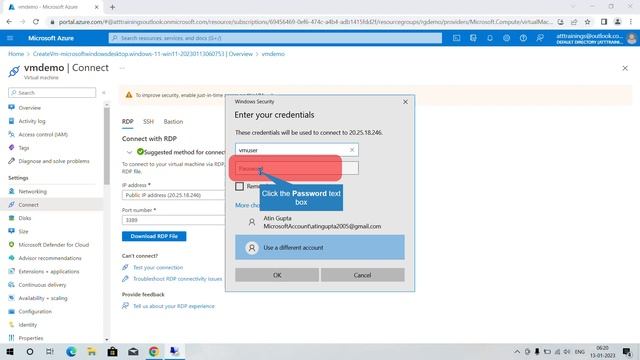Viewport: 640px width, 360px height.
Task: Collapse the sidebar menu double-chevron
Action: [104, 93]
